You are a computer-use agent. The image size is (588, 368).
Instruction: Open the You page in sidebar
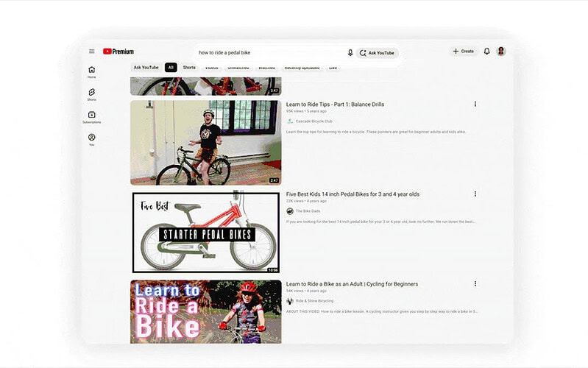pos(91,140)
